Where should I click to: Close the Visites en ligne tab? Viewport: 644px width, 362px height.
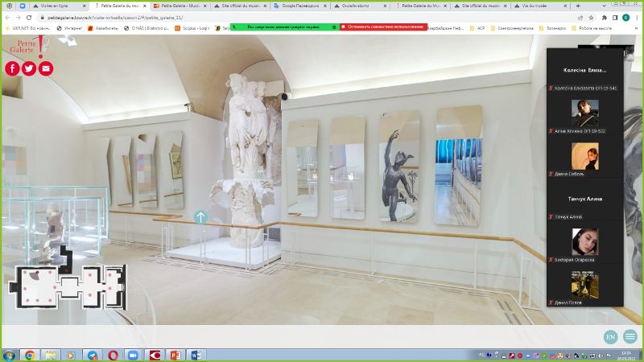point(85,6)
